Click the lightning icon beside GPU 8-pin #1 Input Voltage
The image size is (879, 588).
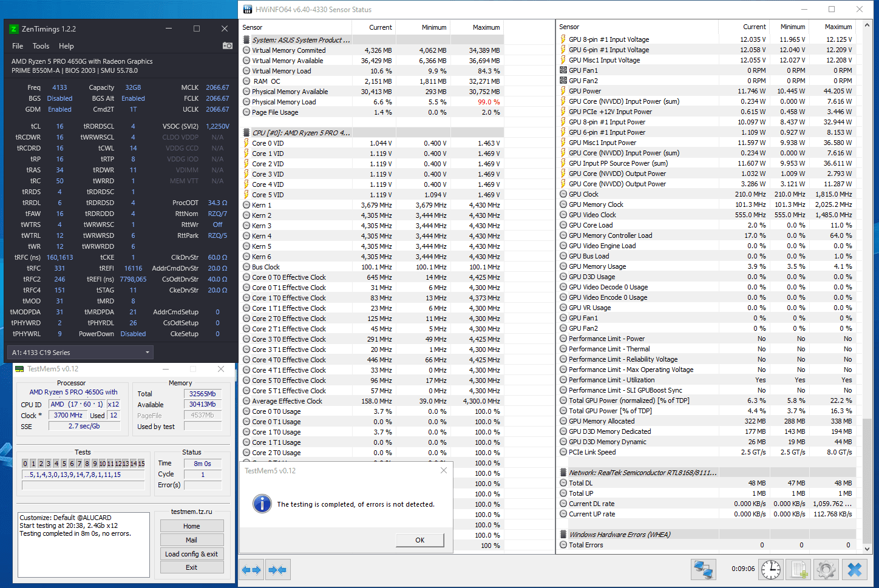(563, 39)
